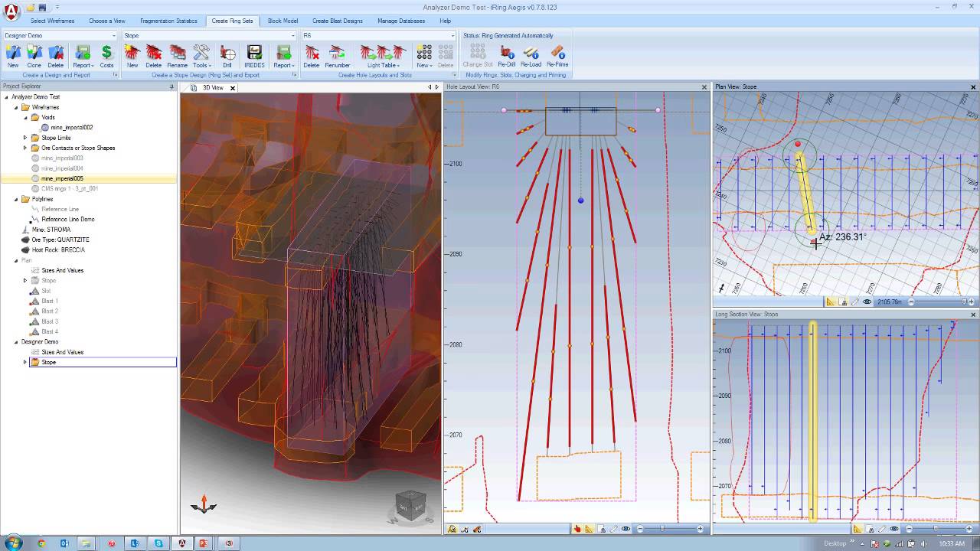Click Delete icon in Create Hole Layouts group
980x551 pixels.
312,53
